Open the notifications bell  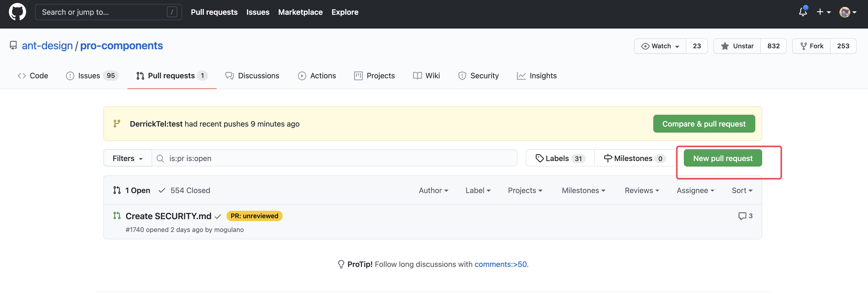[803, 12]
